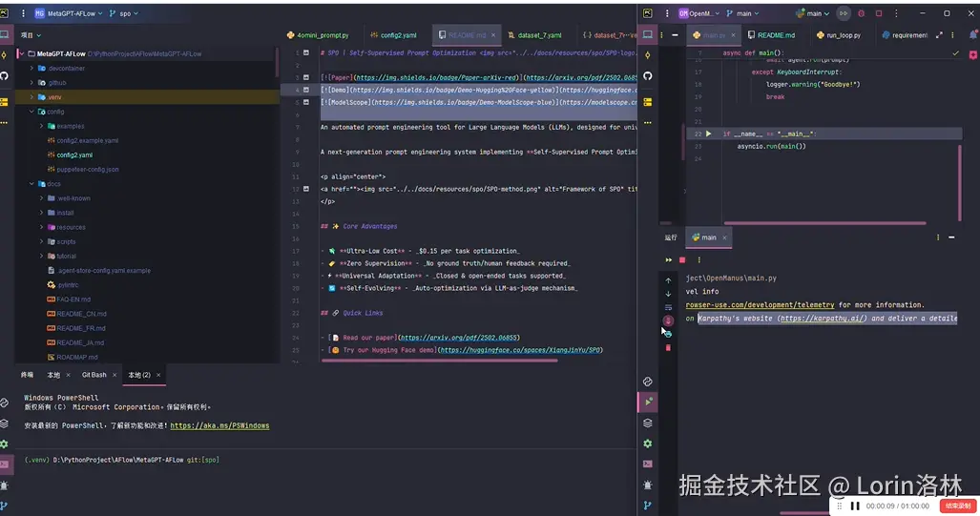980x516 pixels.
Task: Click Run button in OpenManus top toolbar
Action: [x=844, y=13]
